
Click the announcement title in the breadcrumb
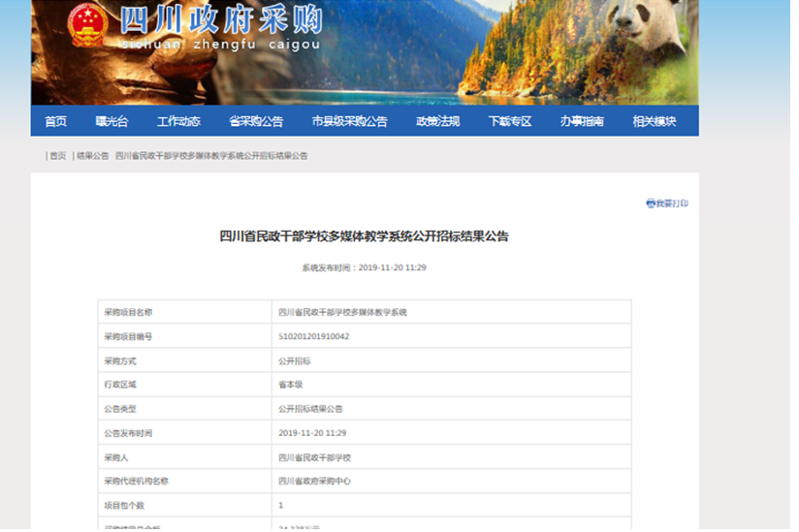[x=211, y=156]
